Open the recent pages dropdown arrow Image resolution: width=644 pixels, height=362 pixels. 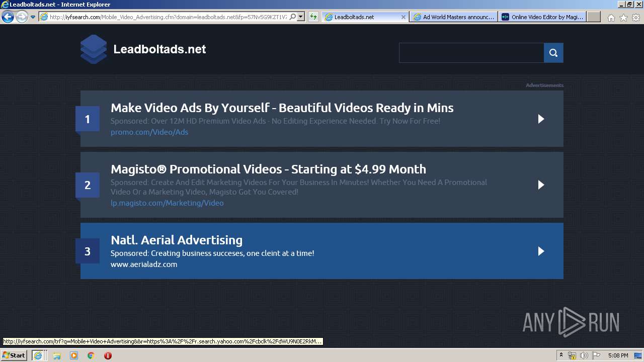click(x=33, y=17)
